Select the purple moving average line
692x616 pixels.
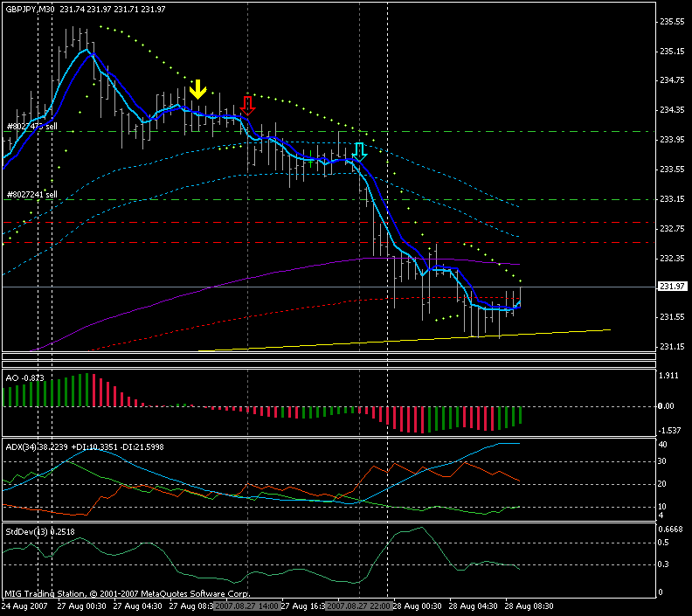273,273
